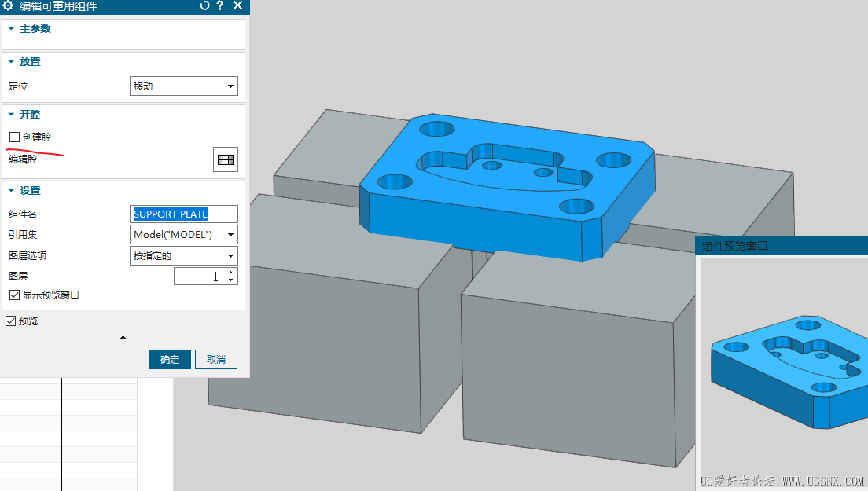Screen dimensions: 868x491
Task: Toggle the 预览 checkbox
Action: point(10,321)
